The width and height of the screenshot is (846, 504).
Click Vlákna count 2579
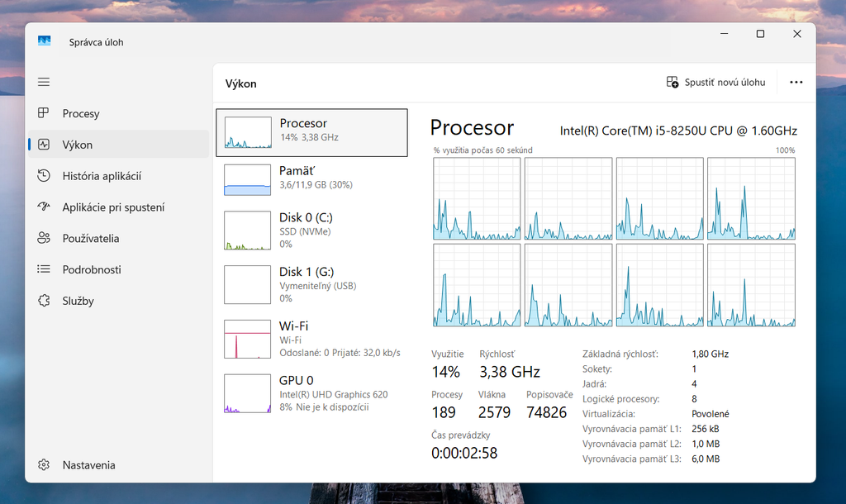(494, 412)
